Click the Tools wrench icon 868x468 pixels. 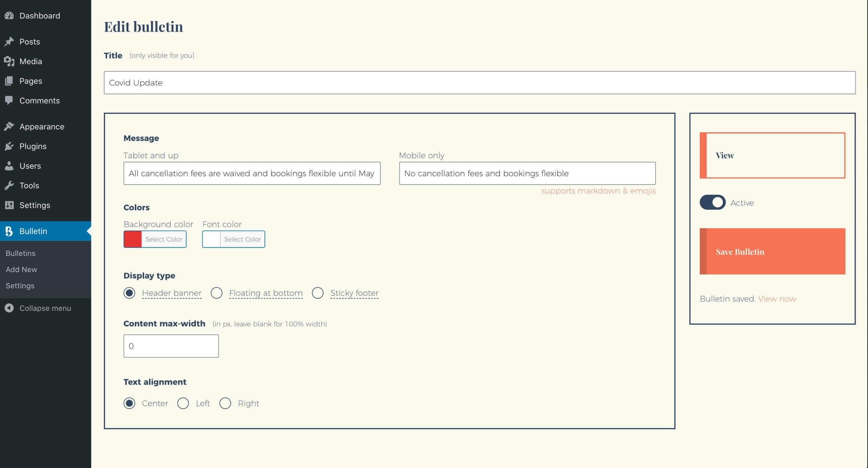tap(9, 185)
